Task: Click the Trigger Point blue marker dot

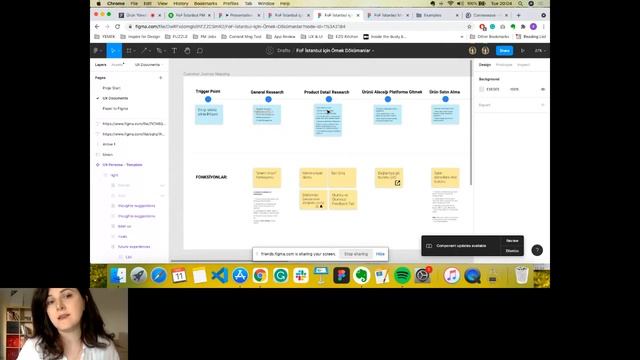Action: [208, 99]
